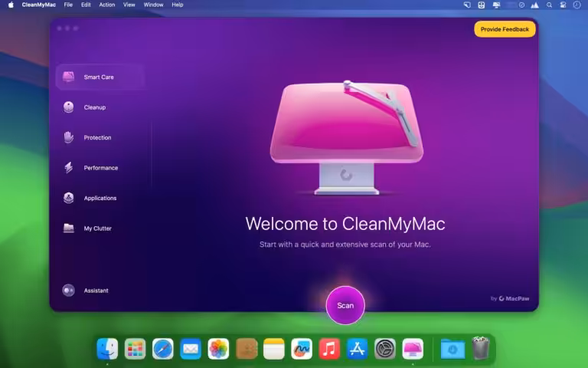Click the clock icon in menu bar
The image size is (588, 368).
pos(577,5)
